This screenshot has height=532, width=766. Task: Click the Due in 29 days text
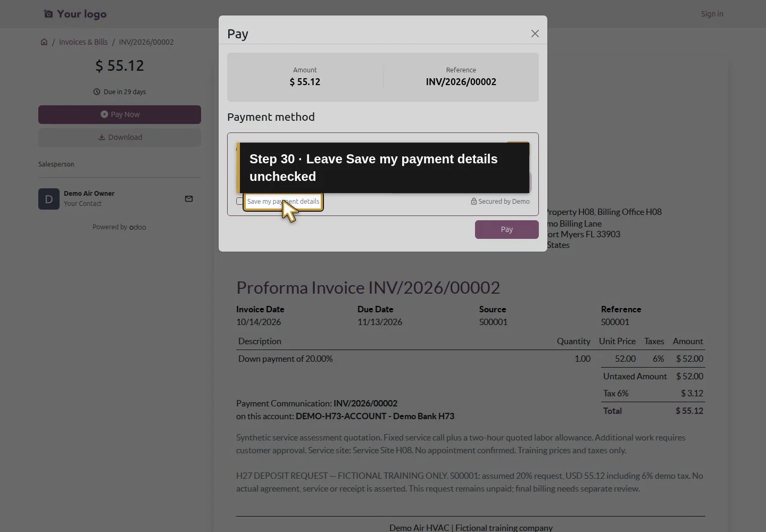coord(124,92)
